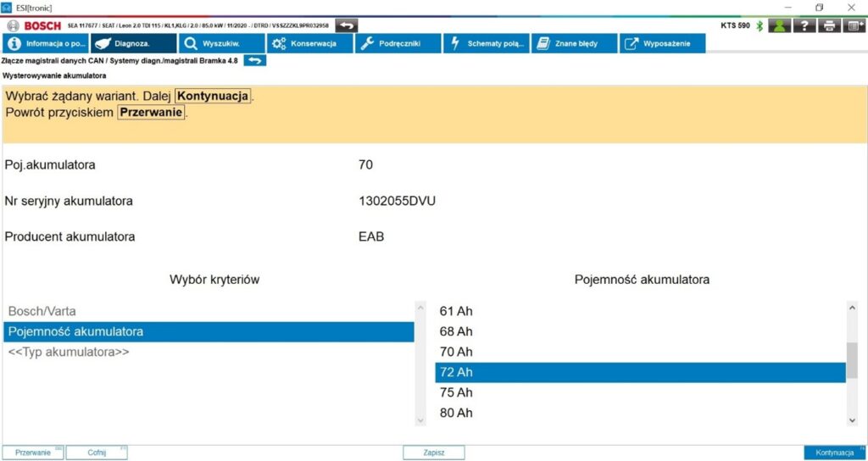Screen dimensions: 868x461
Task: Open the Konserwacja tab
Action: click(x=308, y=43)
